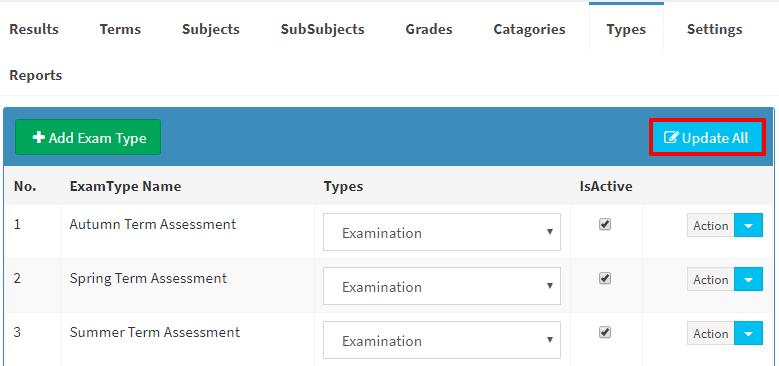
Task: Open the Autumn Term Assessment action dropdown arrow
Action: coord(748,225)
